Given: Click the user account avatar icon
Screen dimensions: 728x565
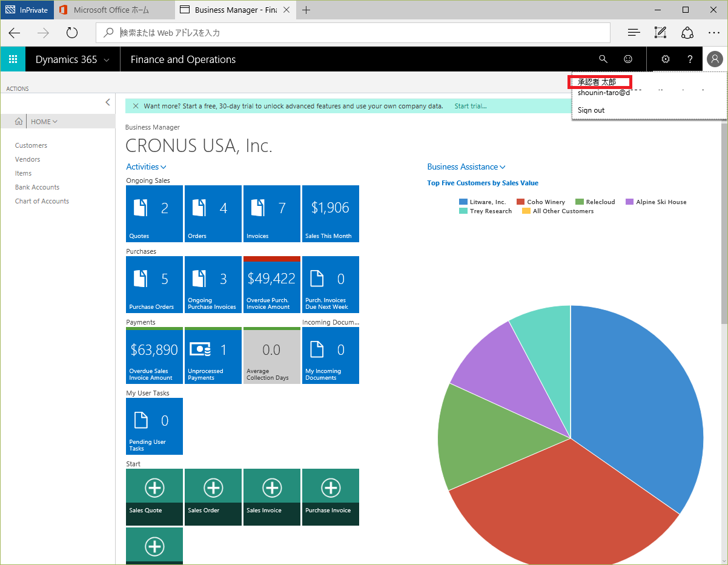Looking at the screenshot, I should [x=715, y=59].
